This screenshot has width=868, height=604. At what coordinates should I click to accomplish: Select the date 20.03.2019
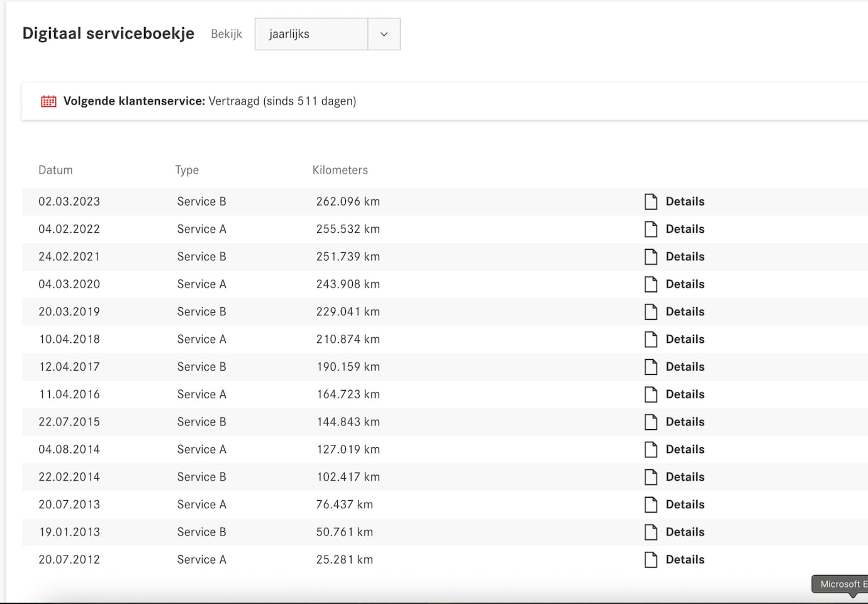[x=69, y=311]
